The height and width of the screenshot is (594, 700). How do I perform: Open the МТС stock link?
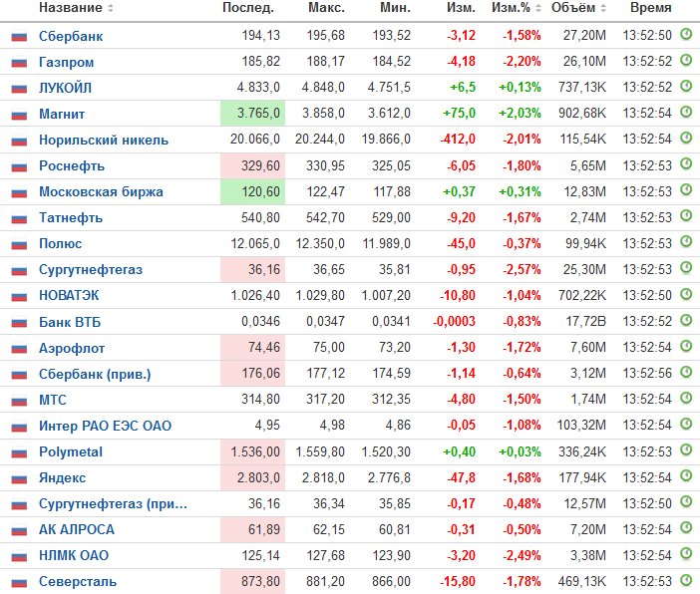click(x=53, y=400)
